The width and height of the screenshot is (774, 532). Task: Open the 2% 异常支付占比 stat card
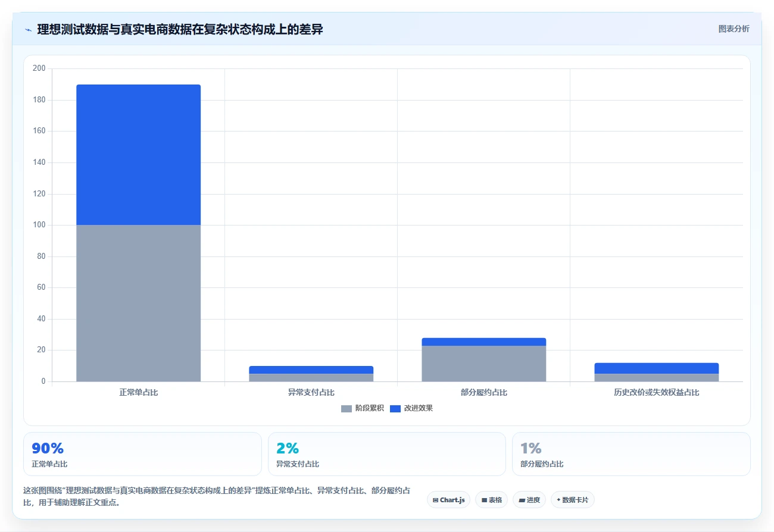tap(387, 454)
